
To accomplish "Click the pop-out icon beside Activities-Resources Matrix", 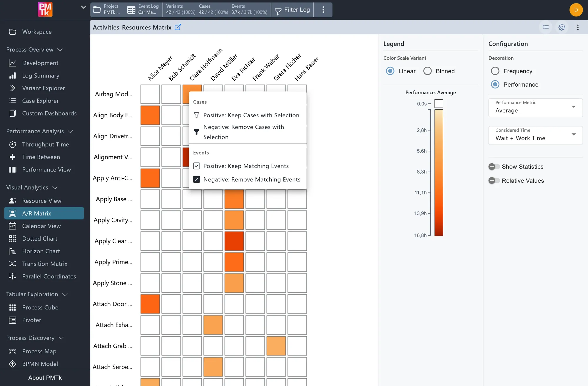I will click(x=178, y=27).
